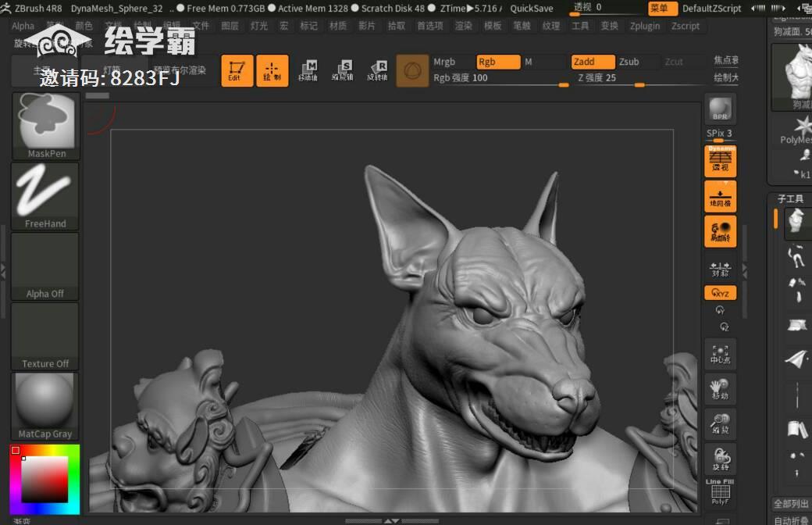Select the paper airplane subtool
The height and width of the screenshot is (525, 812).
(x=797, y=359)
